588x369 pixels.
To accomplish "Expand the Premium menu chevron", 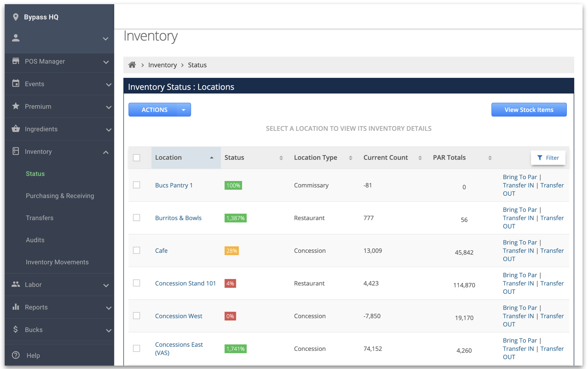I will point(109,107).
